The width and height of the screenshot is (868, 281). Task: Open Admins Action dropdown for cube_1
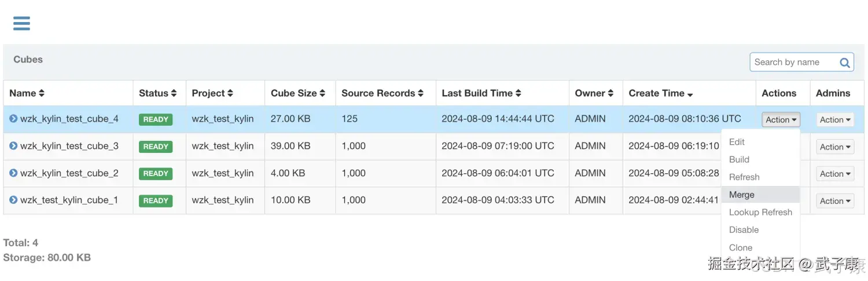click(835, 201)
